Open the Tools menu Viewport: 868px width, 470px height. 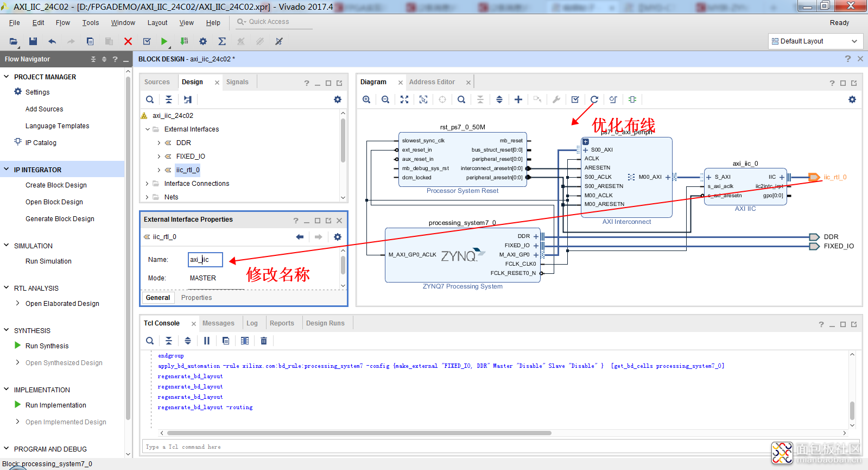pos(91,23)
